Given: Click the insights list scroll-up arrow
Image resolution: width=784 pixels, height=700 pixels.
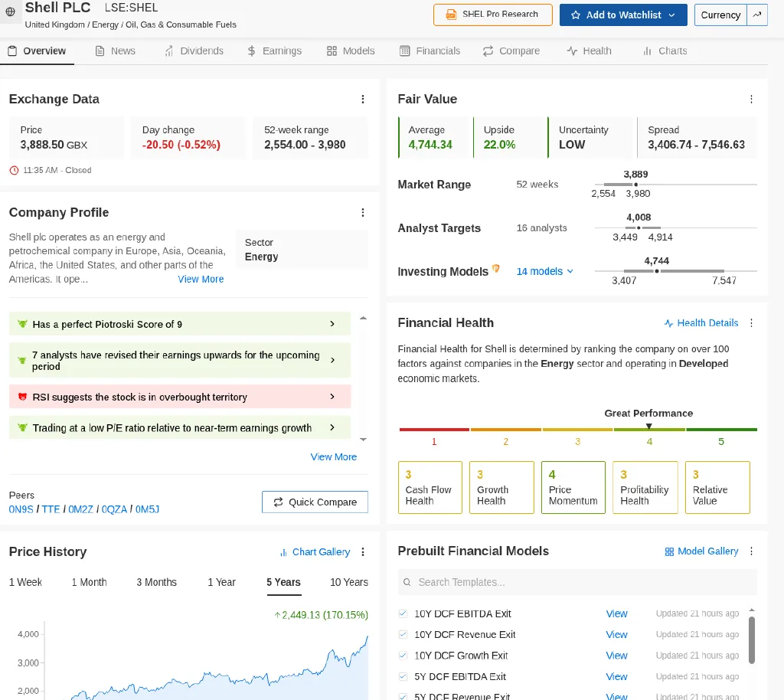Looking at the screenshot, I should [364, 318].
